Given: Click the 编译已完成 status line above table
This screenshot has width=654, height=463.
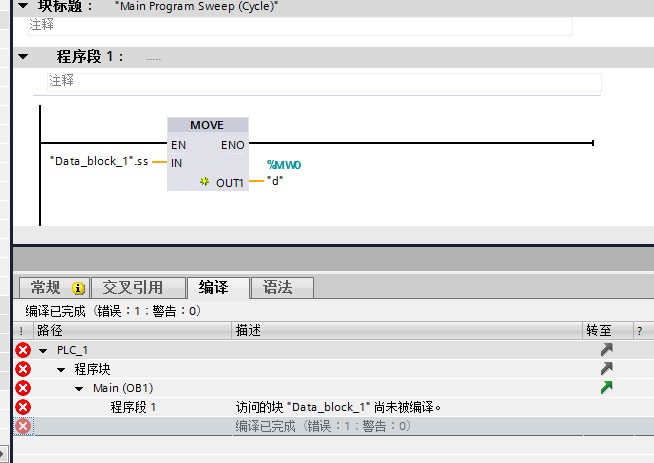Looking at the screenshot, I should pos(113,311).
